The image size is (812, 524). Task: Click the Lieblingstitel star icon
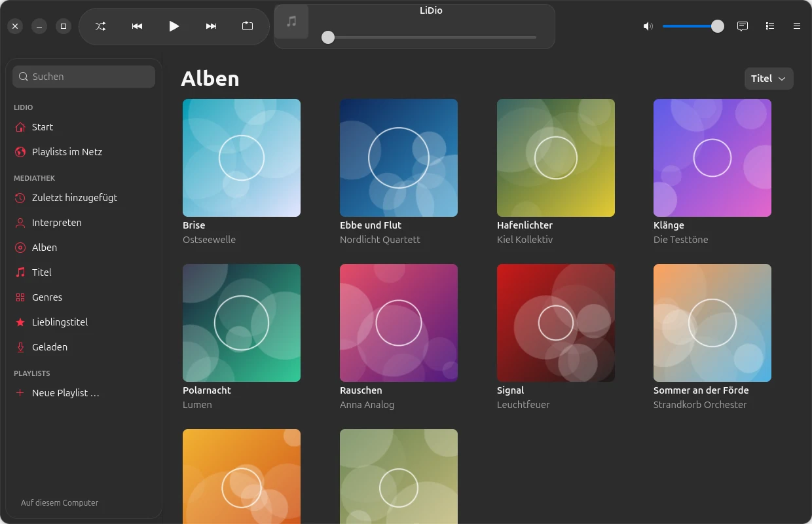[20, 322]
